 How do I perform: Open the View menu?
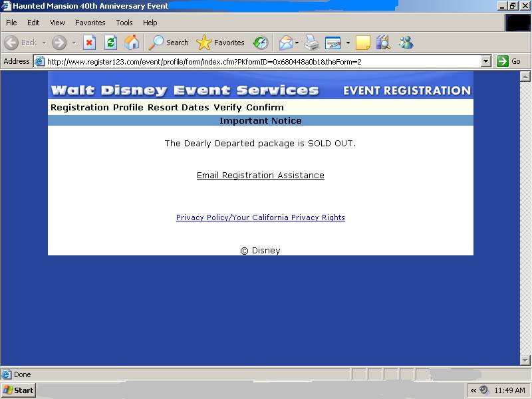tap(57, 23)
